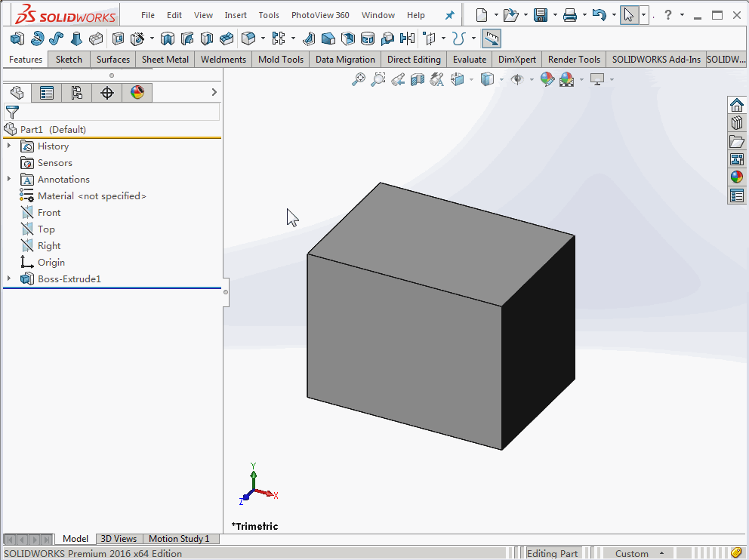
Task: Select the Rib tool
Action: [309, 38]
